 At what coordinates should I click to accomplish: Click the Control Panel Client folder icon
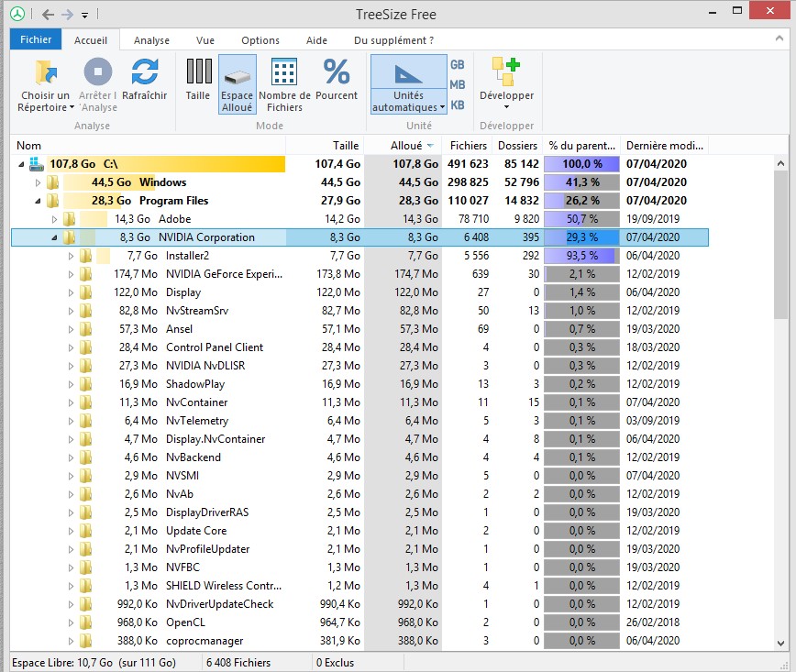pyautogui.click(x=86, y=347)
